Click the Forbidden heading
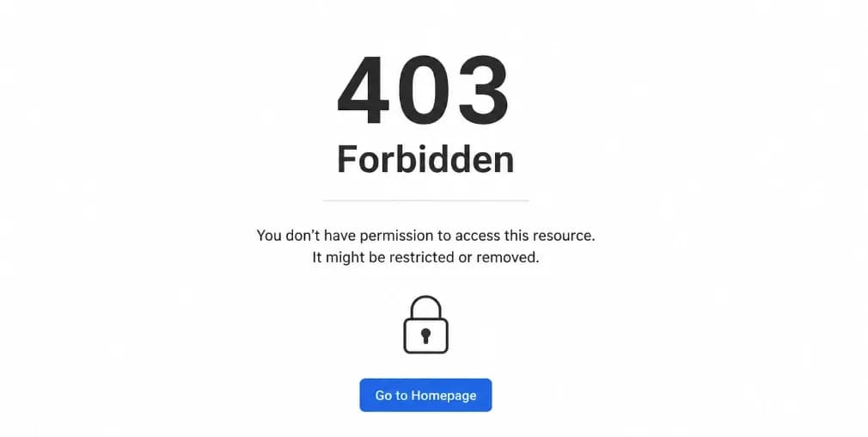 [x=425, y=159]
